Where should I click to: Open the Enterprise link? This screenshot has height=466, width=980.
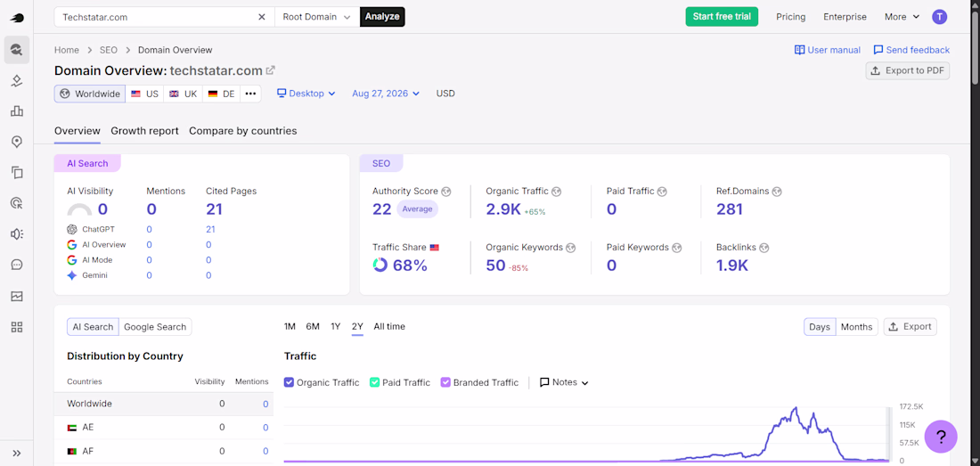845,17
